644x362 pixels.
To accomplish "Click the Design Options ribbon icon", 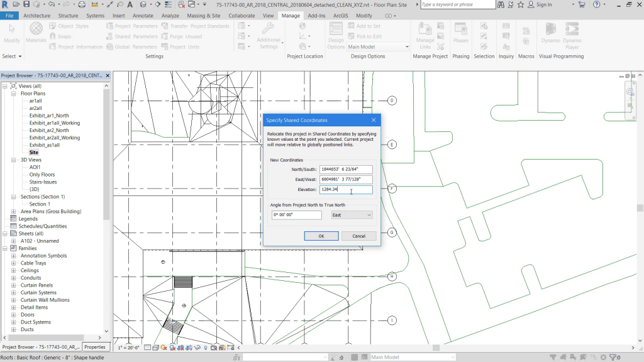I will [x=336, y=36].
